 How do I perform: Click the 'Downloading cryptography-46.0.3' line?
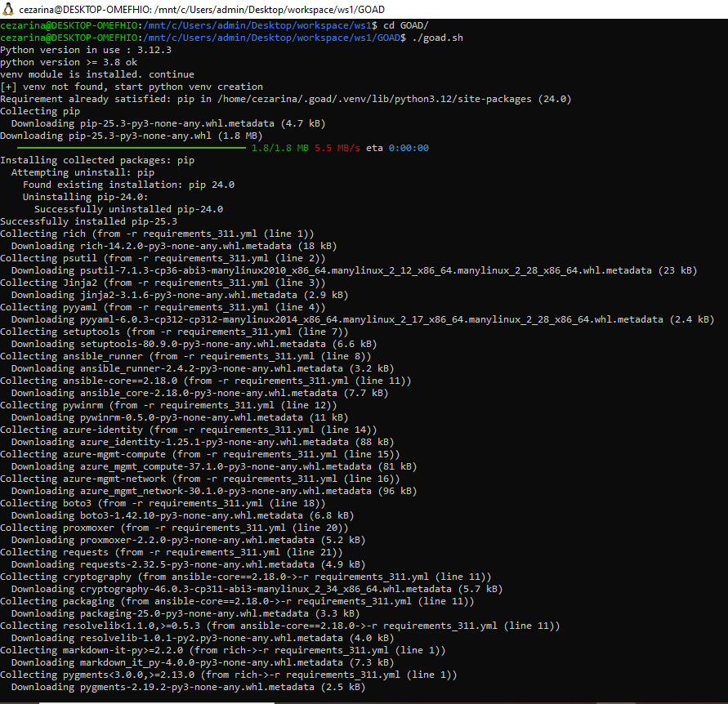tap(257, 589)
